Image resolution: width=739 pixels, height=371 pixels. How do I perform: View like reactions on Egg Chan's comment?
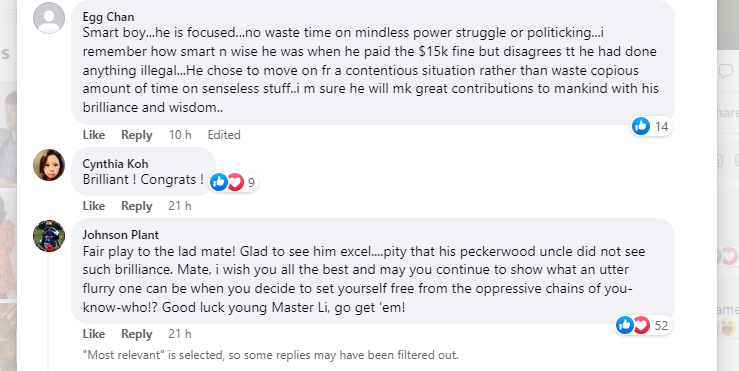point(652,126)
